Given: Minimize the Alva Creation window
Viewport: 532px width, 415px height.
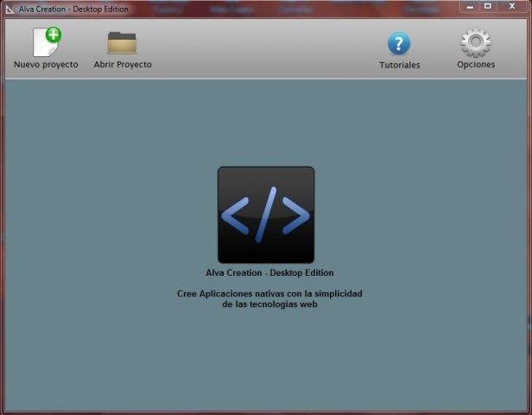Looking at the screenshot, I should click(x=470, y=6).
